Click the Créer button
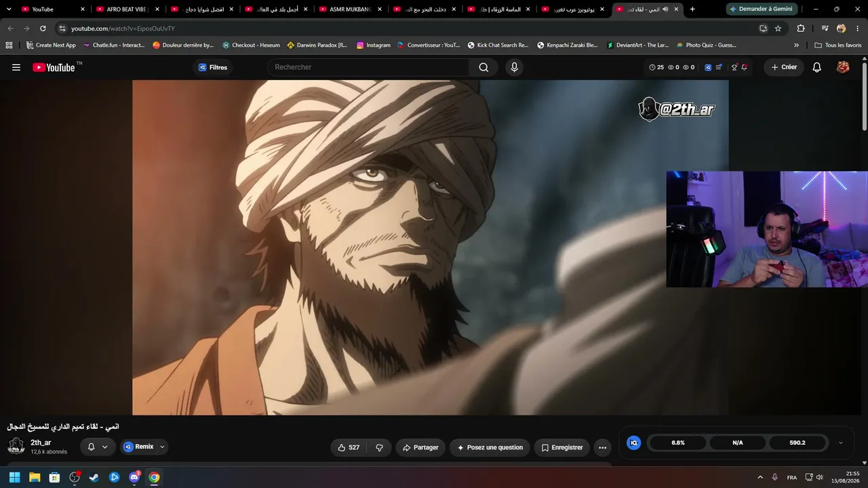 [784, 67]
